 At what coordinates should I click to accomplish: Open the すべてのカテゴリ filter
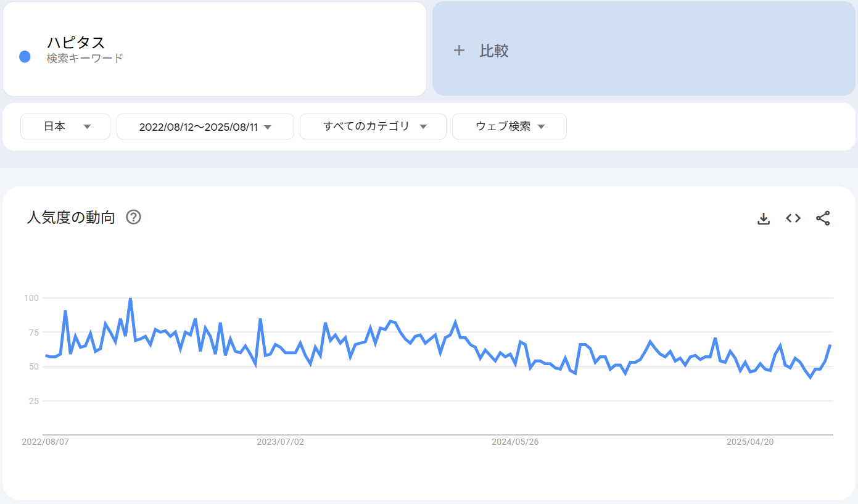tap(366, 126)
